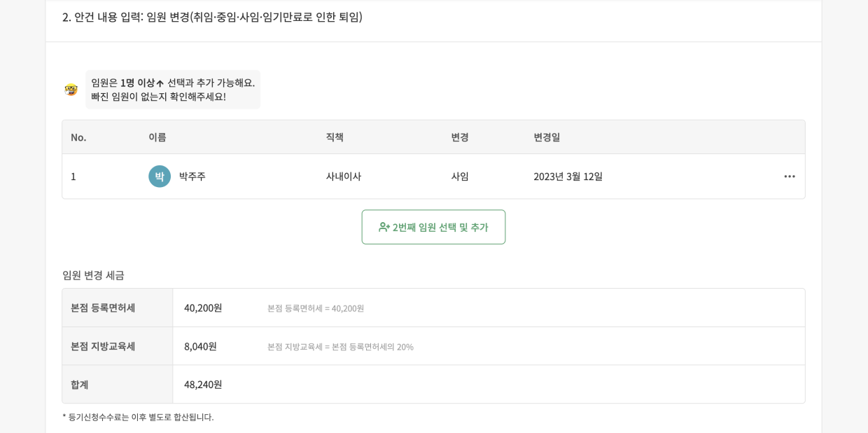Click the mascot character icon beside the tooltip
The height and width of the screenshot is (433, 868).
(72, 89)
